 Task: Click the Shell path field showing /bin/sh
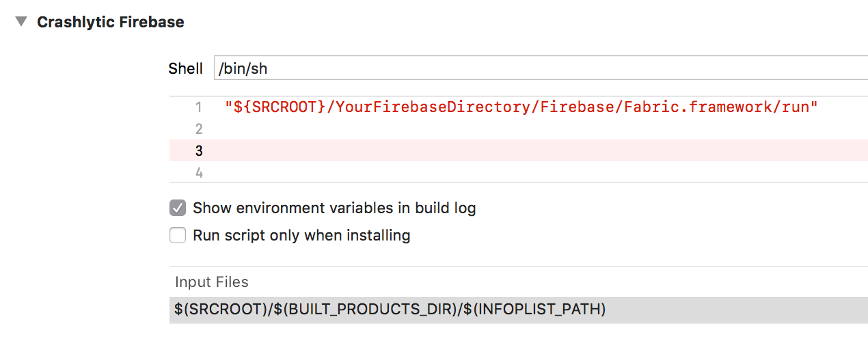tap(541, 68)
